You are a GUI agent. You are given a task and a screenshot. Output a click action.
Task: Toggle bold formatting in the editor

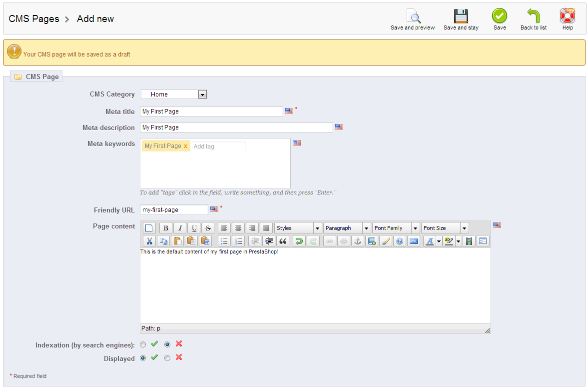[165, 227]
